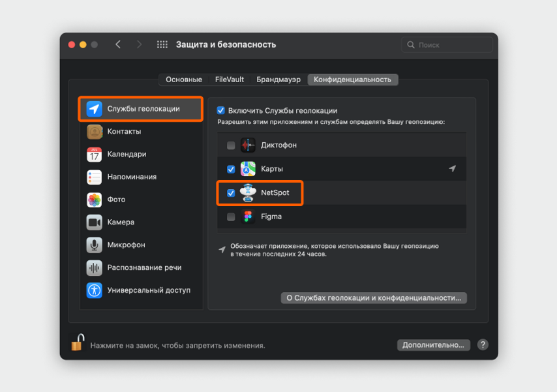
Task: Click the NetSpot app icon
Action: tap(248, 192)
